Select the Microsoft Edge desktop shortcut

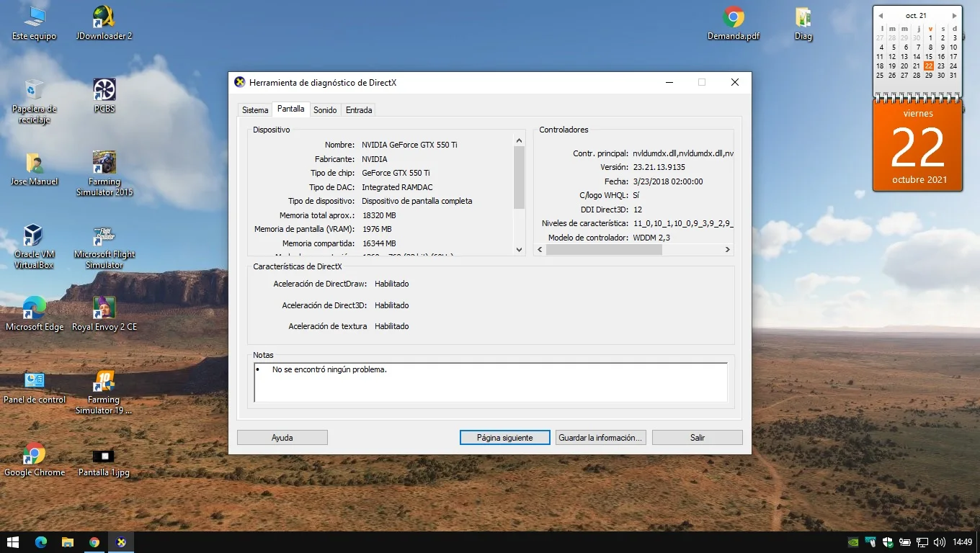coord(34,314)
